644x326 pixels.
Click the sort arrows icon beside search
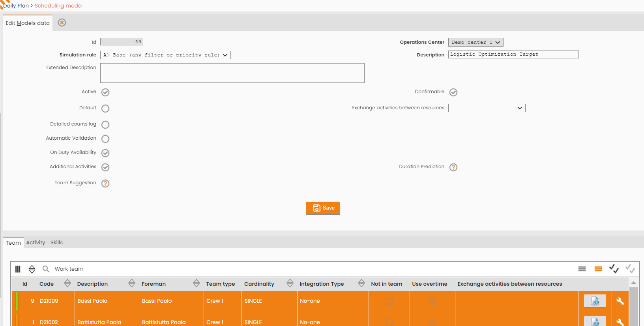tap(32, 269)
